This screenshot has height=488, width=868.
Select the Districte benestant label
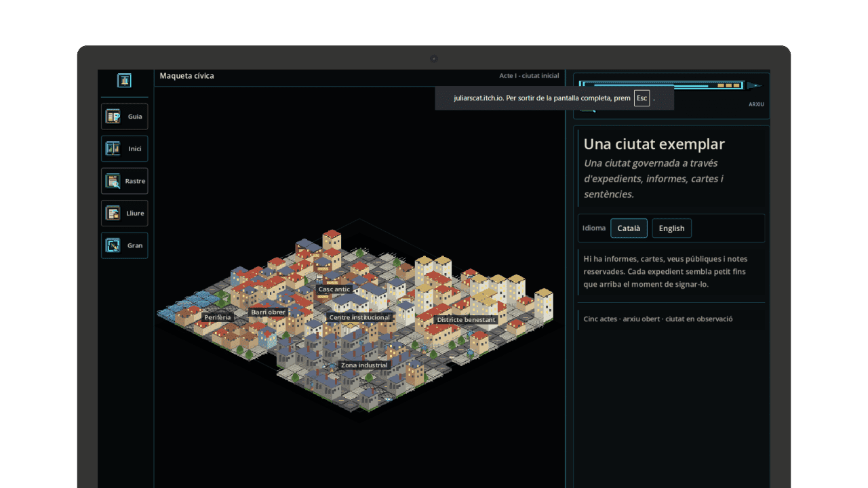[466, 320]
